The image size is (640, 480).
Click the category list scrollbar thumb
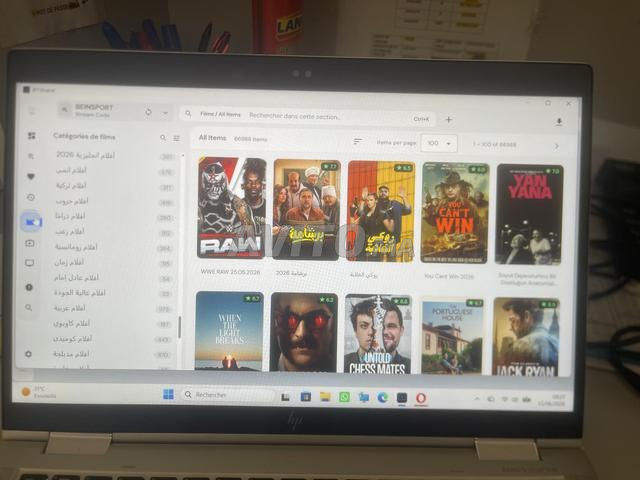pos(180,327)
